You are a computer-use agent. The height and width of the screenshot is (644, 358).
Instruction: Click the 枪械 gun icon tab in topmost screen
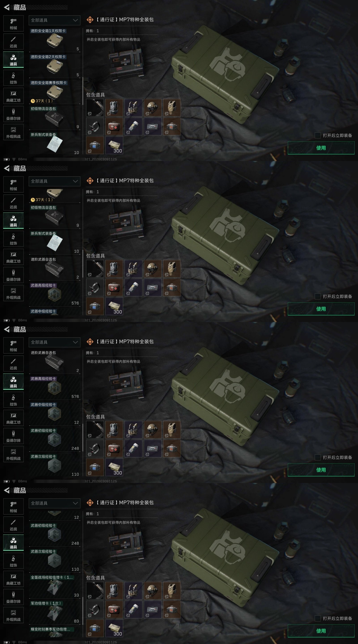point(13,23)
